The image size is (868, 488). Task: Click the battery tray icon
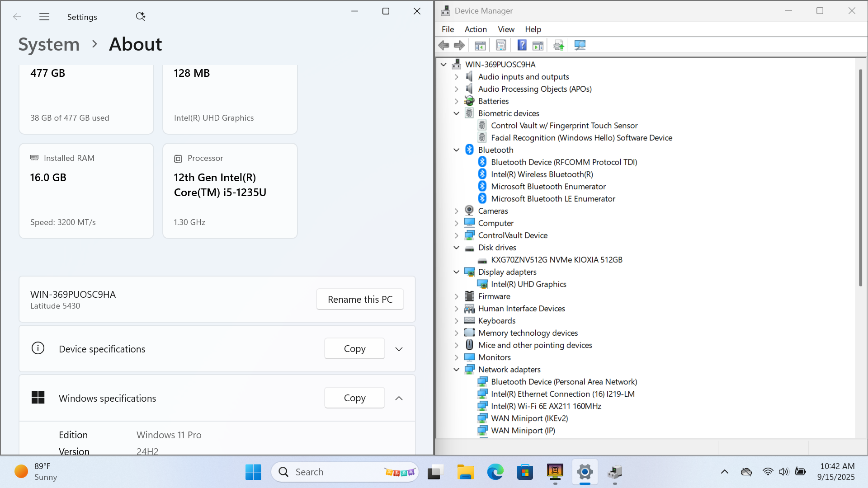point(800,472)
